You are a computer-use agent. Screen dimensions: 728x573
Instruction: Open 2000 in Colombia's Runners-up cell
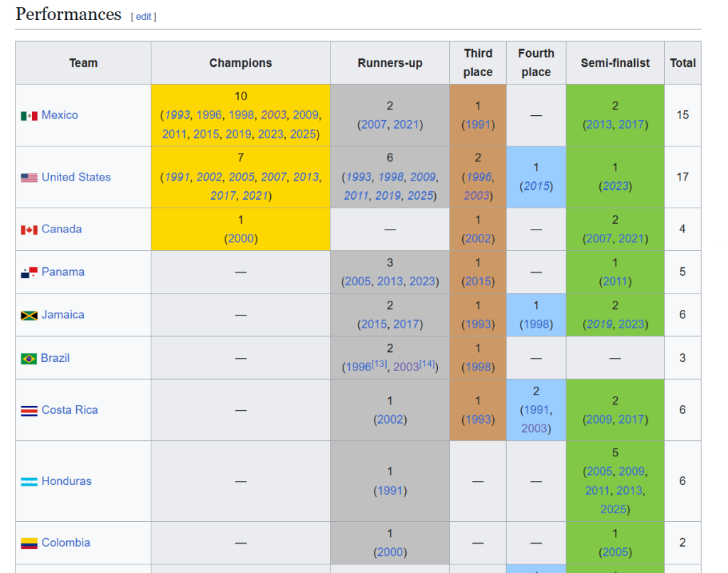[390, 552]
